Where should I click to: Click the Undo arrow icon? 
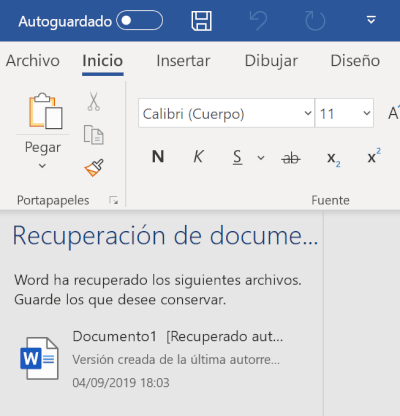point(258,21)
